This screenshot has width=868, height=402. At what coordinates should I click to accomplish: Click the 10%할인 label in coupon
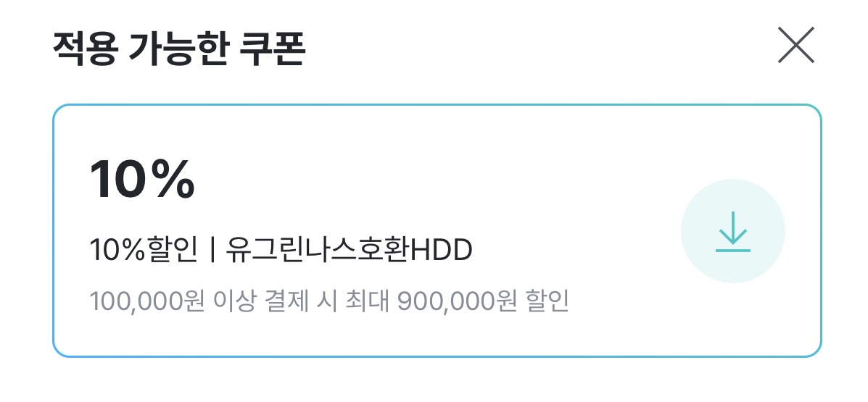(144, 251)
